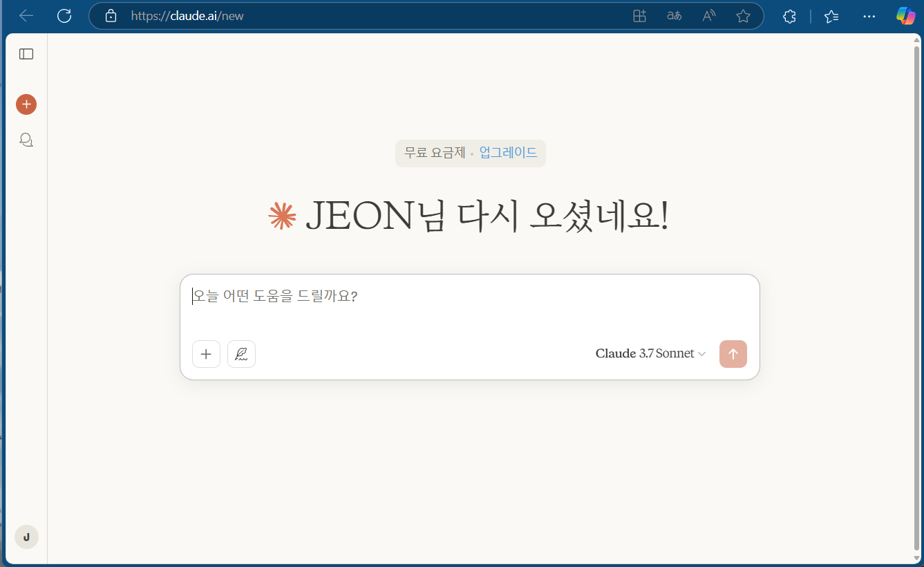
Task: Open the browser extensions puzzle icon
Action: 789,16
